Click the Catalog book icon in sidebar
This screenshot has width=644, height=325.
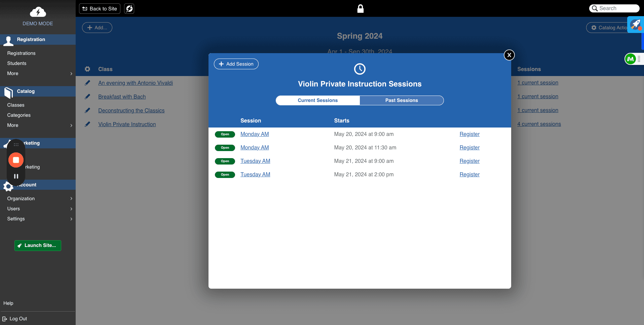(x=8, y=92)
